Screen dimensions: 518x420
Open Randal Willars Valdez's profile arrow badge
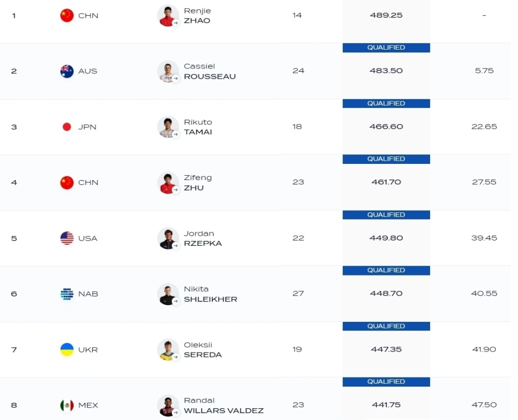176,412
